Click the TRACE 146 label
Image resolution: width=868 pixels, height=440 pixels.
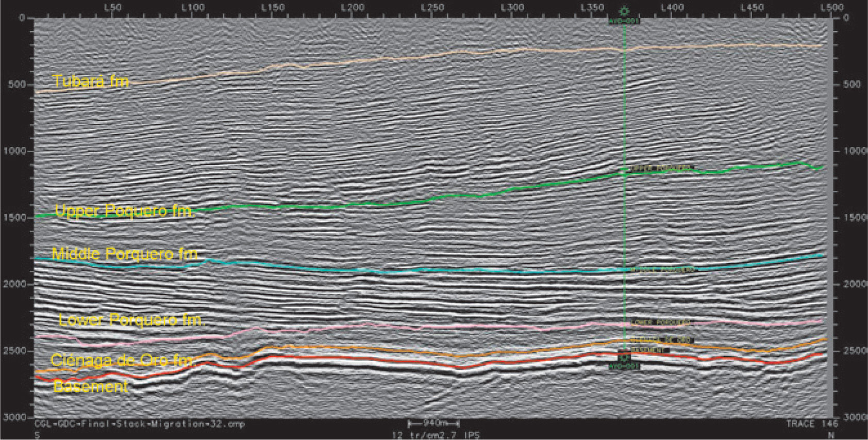tap(812, 423)
